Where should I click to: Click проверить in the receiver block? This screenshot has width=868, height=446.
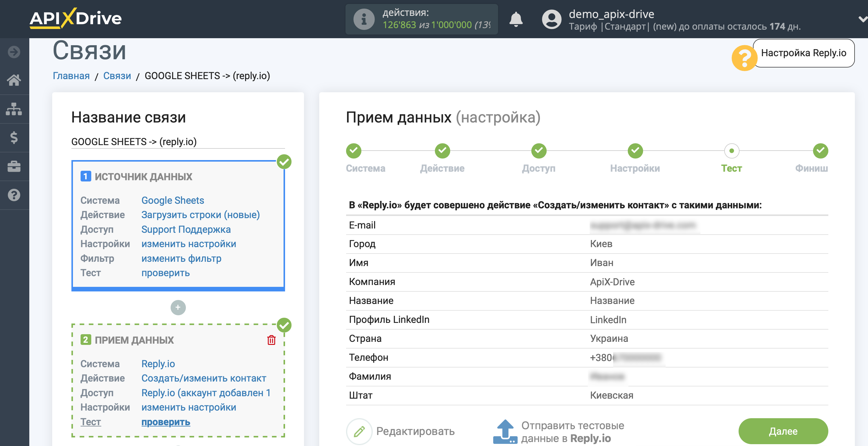click(x=165, y=422)
